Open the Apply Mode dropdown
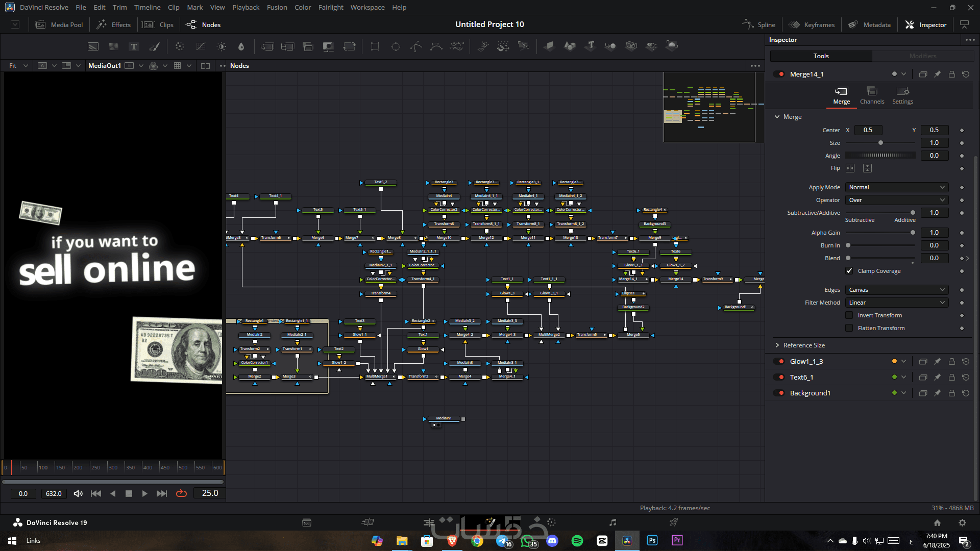This screenshot has width=980, height=551. coord(897,187)
